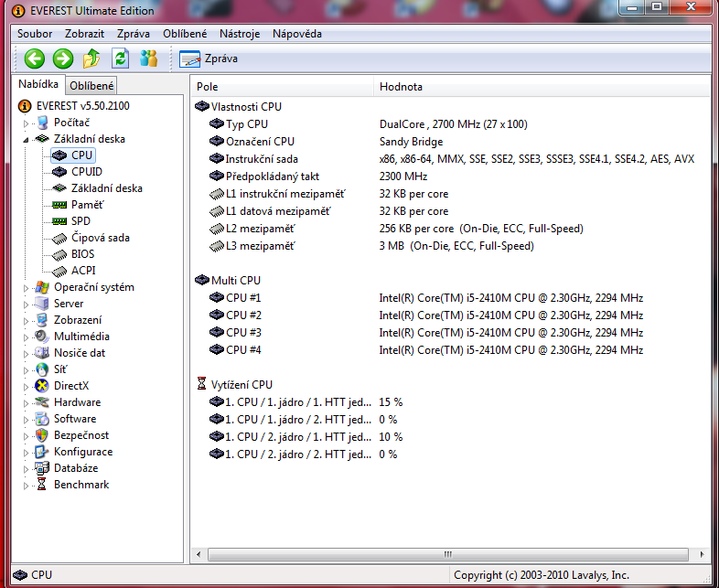
Task: Open the Zobrazit menu
Action: [x=84, y=34]
